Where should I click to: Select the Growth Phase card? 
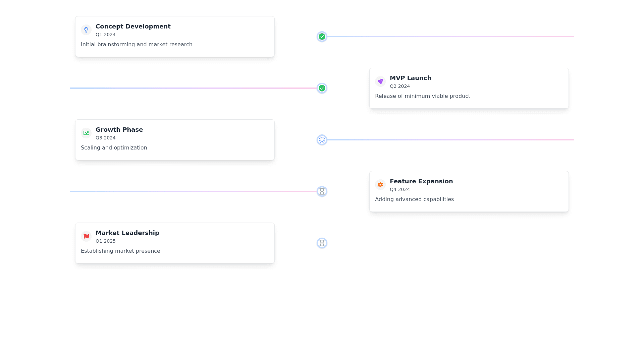click(x=174, y=139)
